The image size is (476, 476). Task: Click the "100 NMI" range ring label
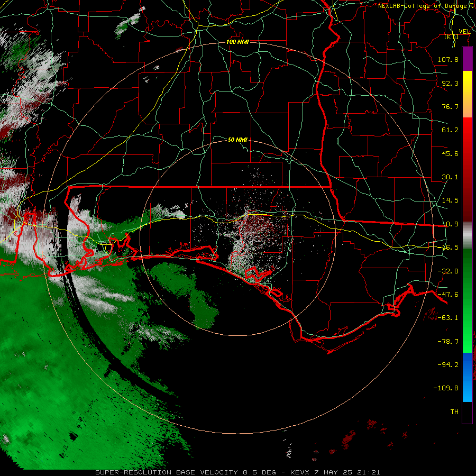237,42
